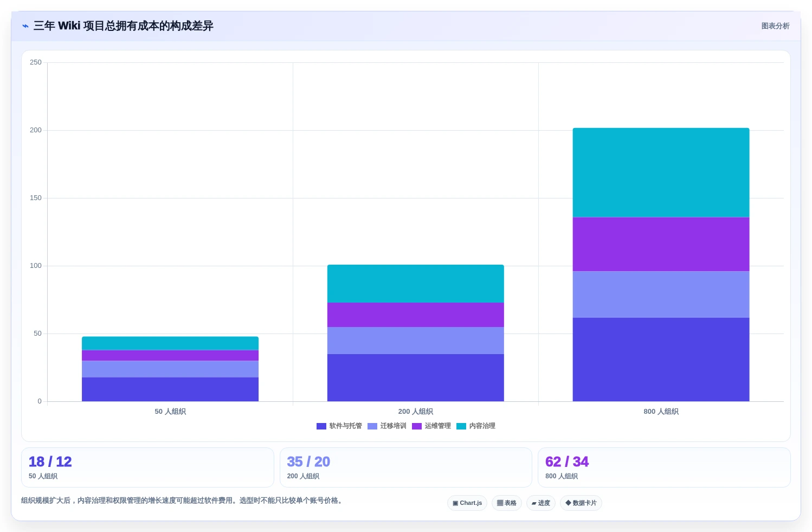Click the footnote text about 组织规模扩大后
The width and height of the screenshot is (812, 532).
[182, 501]
